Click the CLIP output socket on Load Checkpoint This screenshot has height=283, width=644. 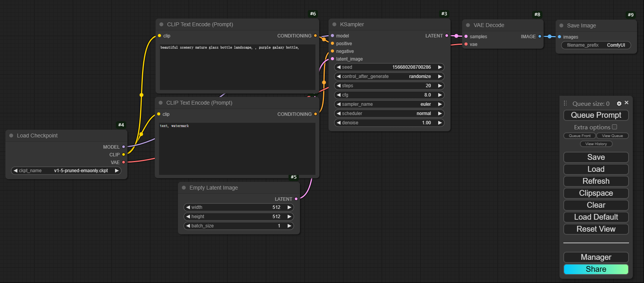pos(124,154)
